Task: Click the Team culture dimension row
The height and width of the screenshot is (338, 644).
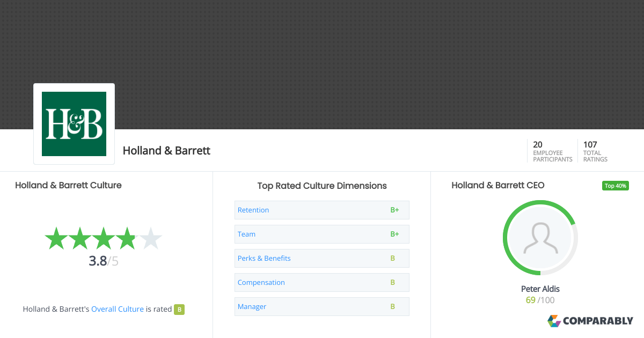Action: coord(322,234)
